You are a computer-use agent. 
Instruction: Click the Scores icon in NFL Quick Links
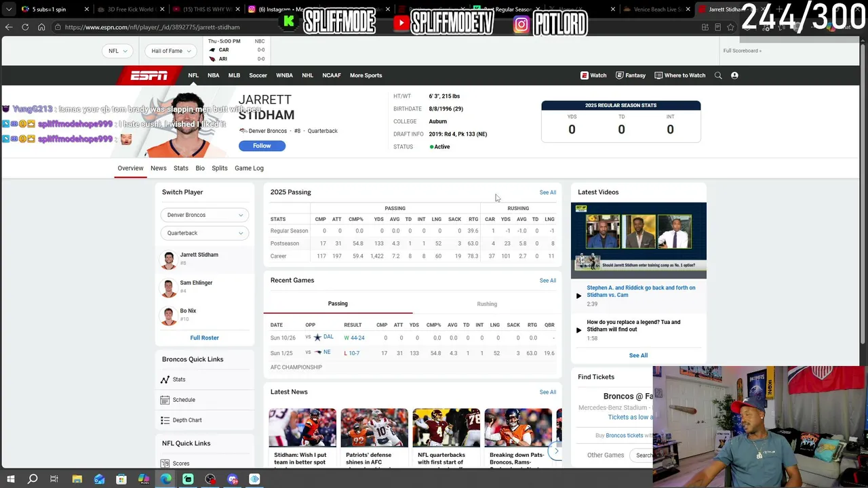[165, 464]
